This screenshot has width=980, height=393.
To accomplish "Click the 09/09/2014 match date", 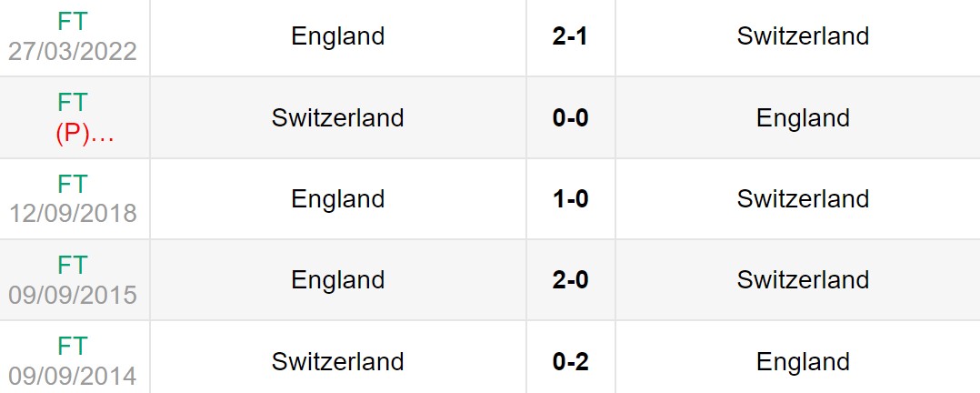I will point(73,376).
